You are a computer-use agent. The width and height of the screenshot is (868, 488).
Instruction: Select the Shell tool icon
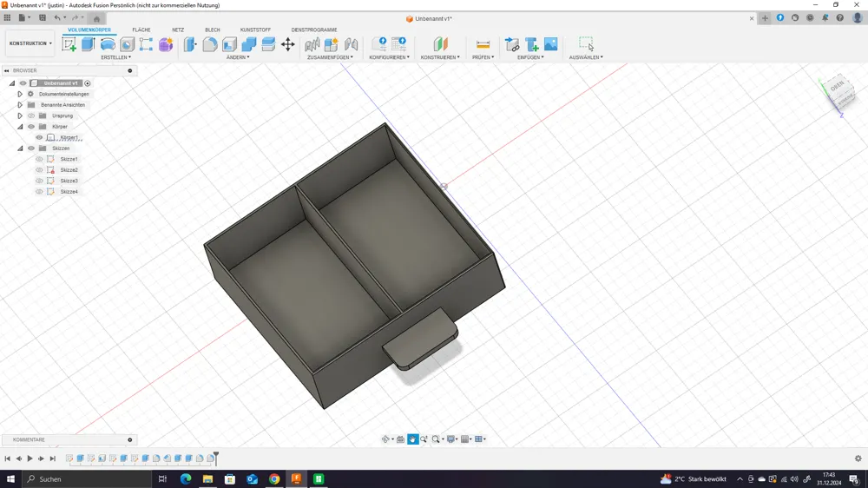click(229, 44)
